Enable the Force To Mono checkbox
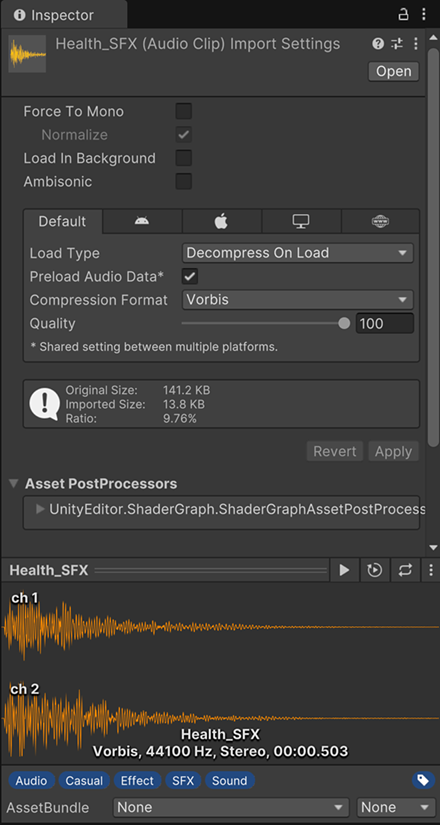This screenshot has width=440, height=825. [184, 112]
